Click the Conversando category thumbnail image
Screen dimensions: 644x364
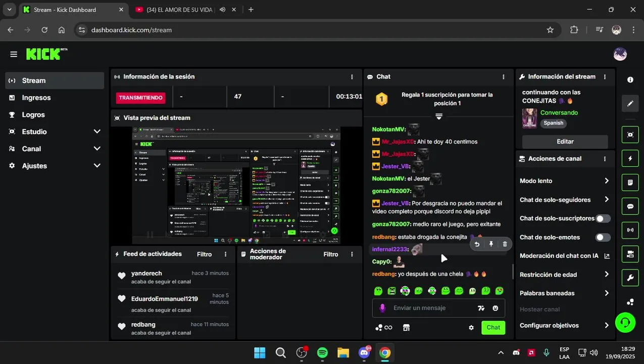coord(529,118)
